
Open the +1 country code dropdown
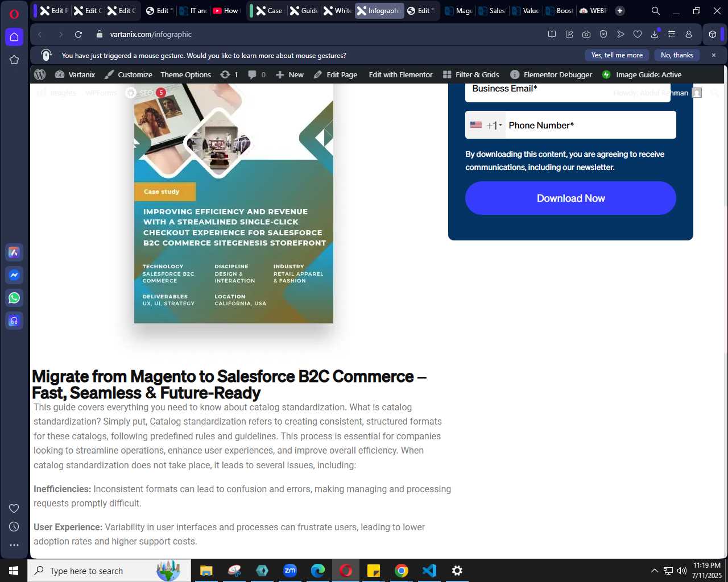(x=486, y=125)
